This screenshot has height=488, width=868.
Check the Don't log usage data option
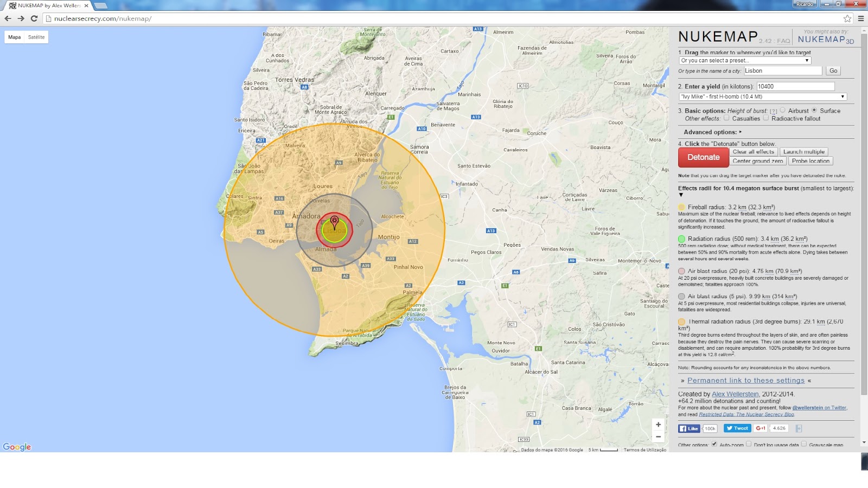point(749,444)
